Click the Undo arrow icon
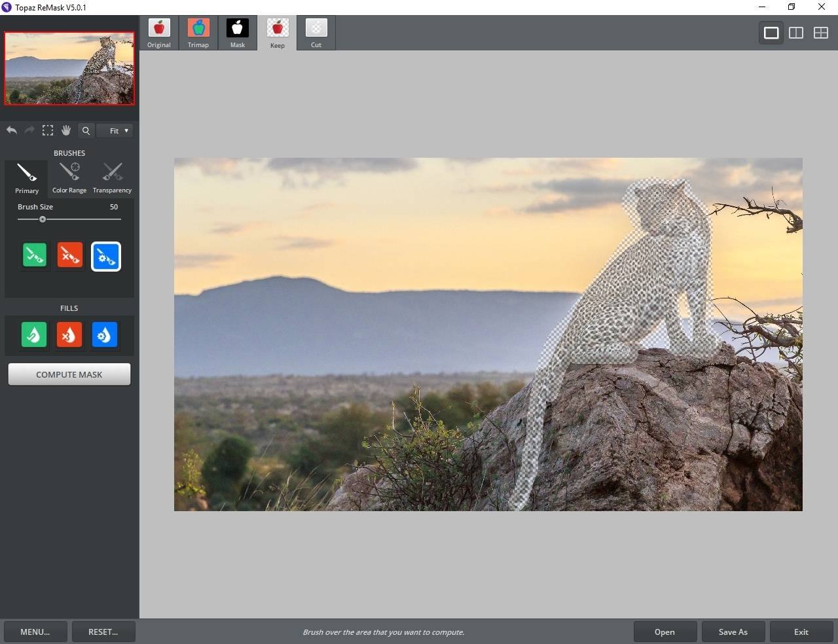 pyautogui.click(x=12, y=130)
